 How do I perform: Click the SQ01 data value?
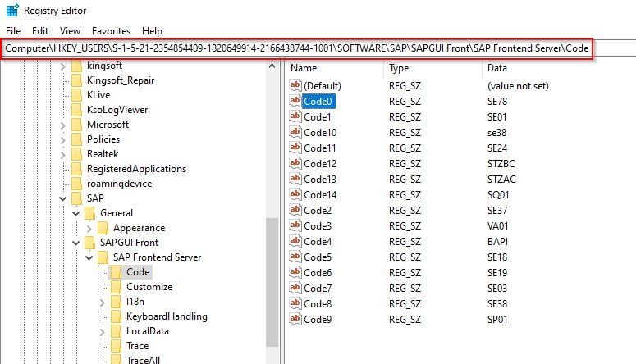(498, 195)
